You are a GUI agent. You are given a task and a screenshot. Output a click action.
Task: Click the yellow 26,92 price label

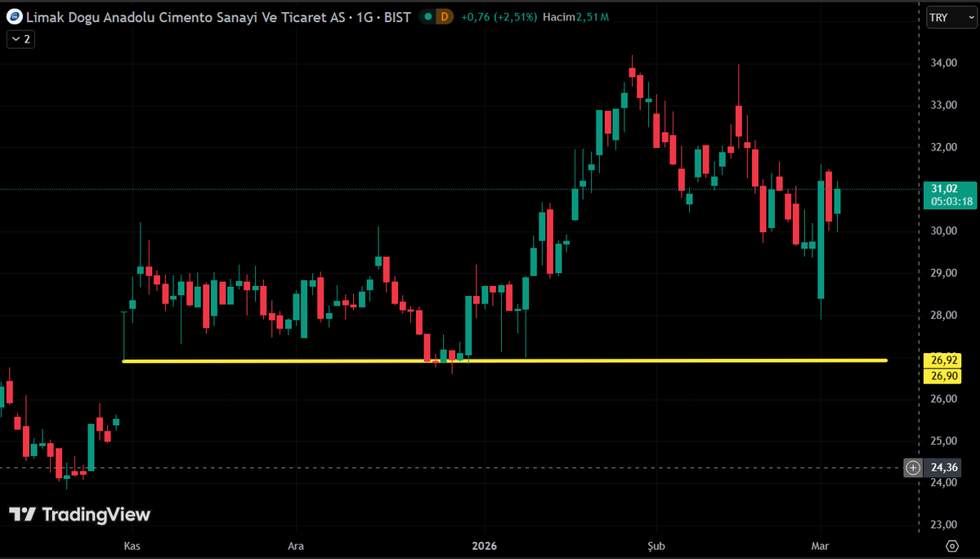click(944, 360)
